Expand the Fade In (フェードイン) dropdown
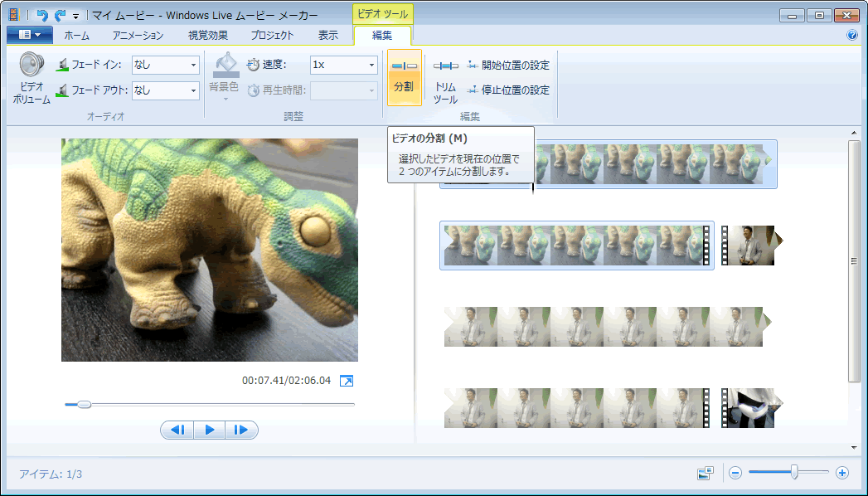Screen dimensions: 868x496 194,65
